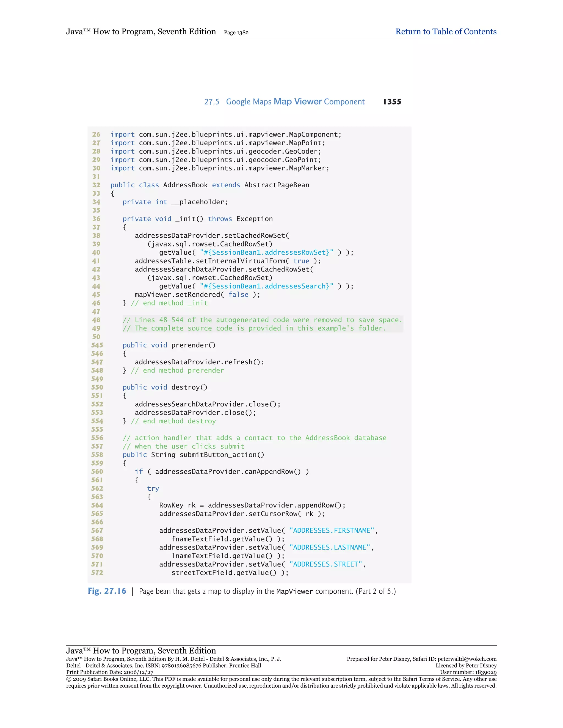Click the highlighted comment about Lines 48-544 removed
Viewport: 563px width, 728px height.
(x=262, y=320)
